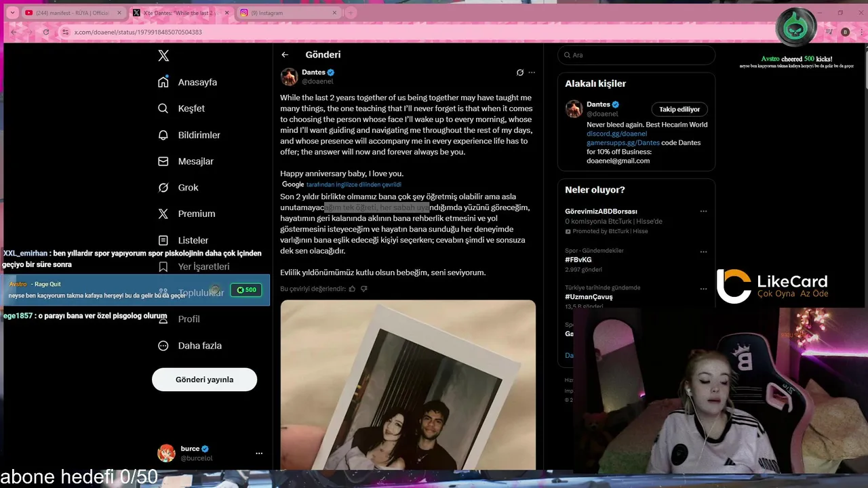Click the browser forward arrow
Viewport: 868px width, 488px height.
point(30,32)
